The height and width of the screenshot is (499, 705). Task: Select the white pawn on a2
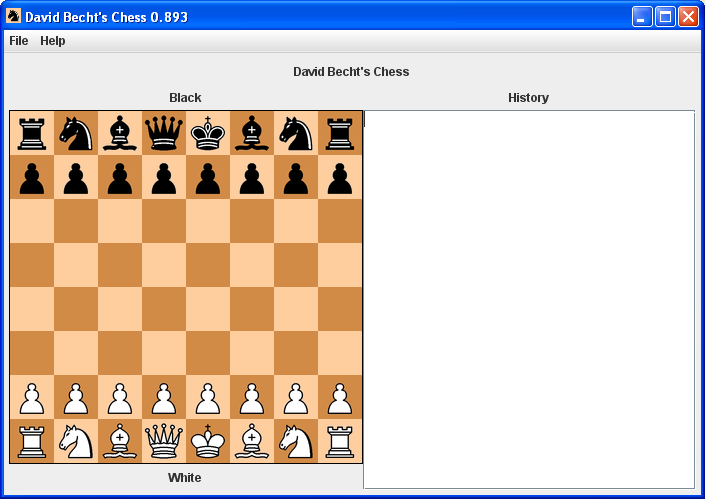point(32,398)
